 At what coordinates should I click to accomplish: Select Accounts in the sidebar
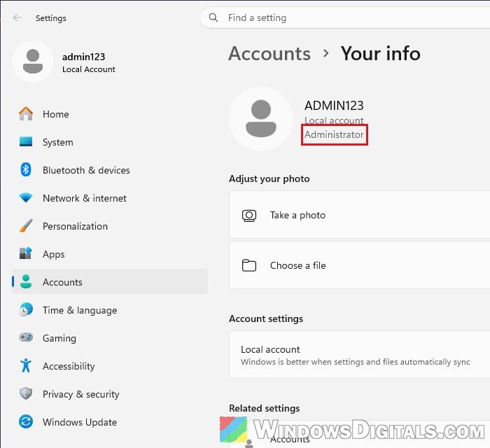(110, 282)
